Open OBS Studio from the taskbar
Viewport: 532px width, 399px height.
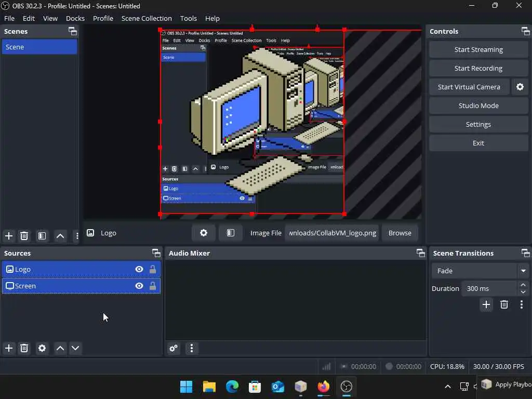click(x=347, y=387)
